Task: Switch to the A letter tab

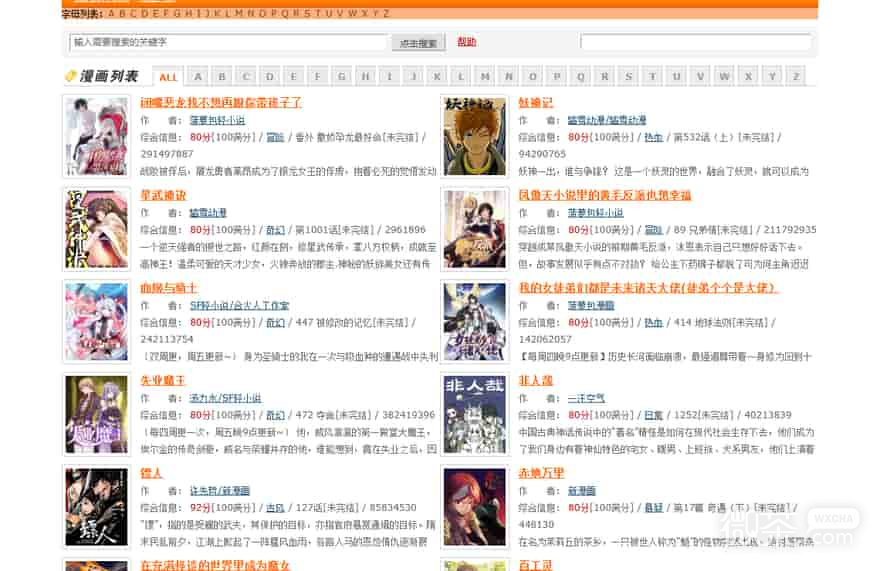Action: coord(198,76)
